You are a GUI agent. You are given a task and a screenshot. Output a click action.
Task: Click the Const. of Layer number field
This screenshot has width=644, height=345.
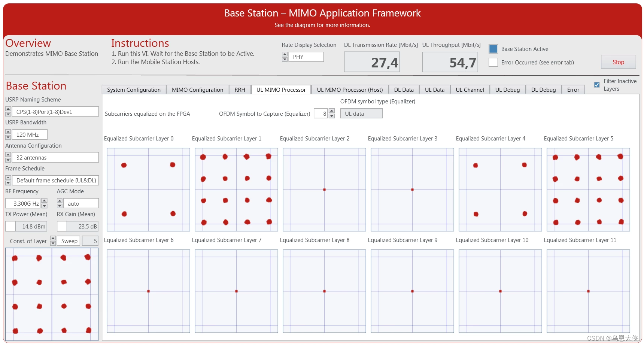pos(90,241)
